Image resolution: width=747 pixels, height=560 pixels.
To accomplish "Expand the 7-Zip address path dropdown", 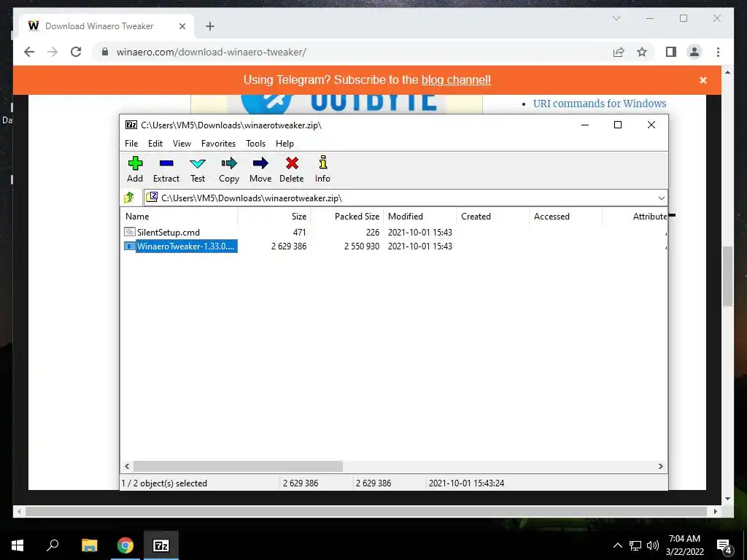I will pyautogui.click(x=661, y=198).
